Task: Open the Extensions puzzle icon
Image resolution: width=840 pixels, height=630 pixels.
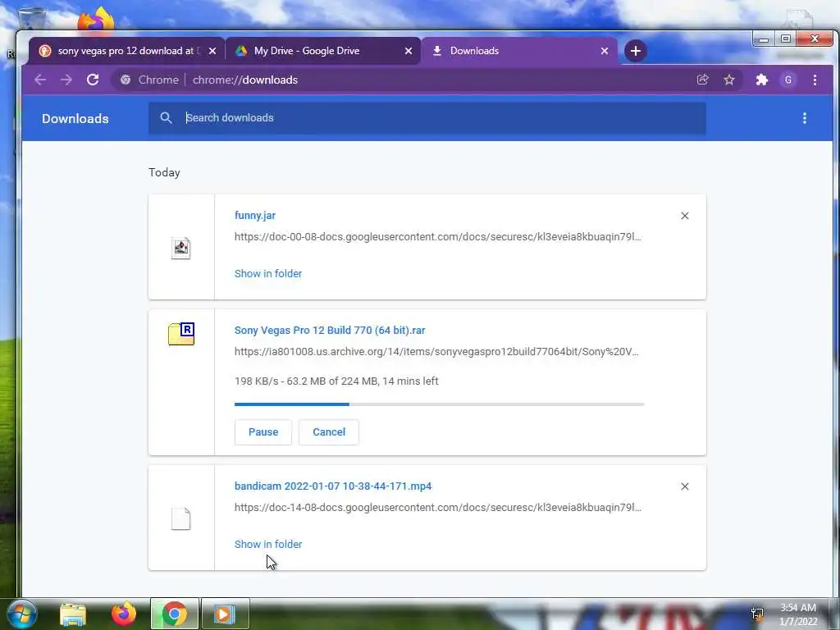Action: click(761, 80)
